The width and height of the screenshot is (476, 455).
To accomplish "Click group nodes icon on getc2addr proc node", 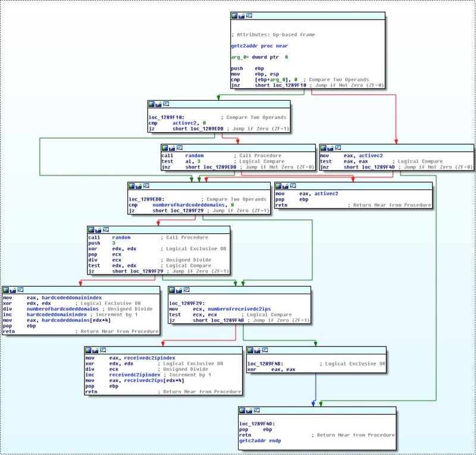I will [249, 15].
